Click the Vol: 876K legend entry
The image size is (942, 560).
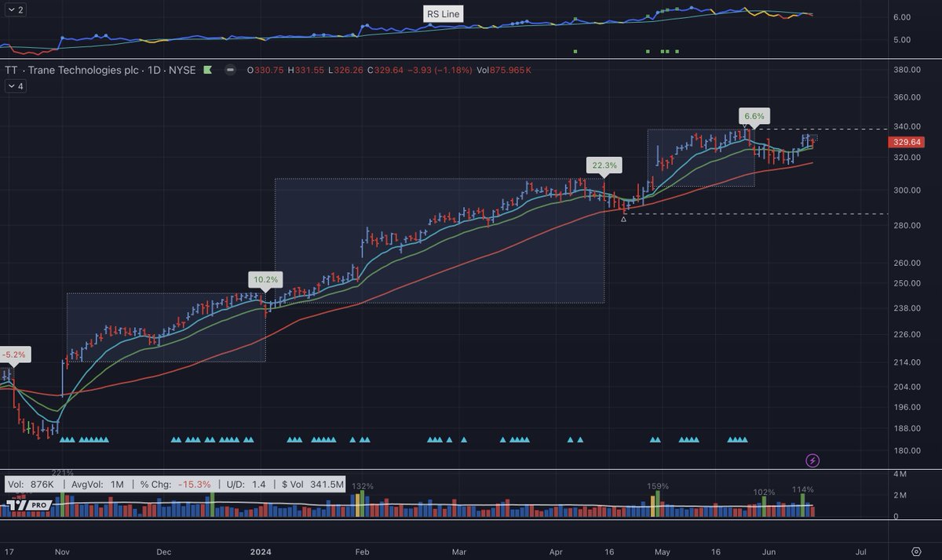pyautogui.click(x=31, y=485)
